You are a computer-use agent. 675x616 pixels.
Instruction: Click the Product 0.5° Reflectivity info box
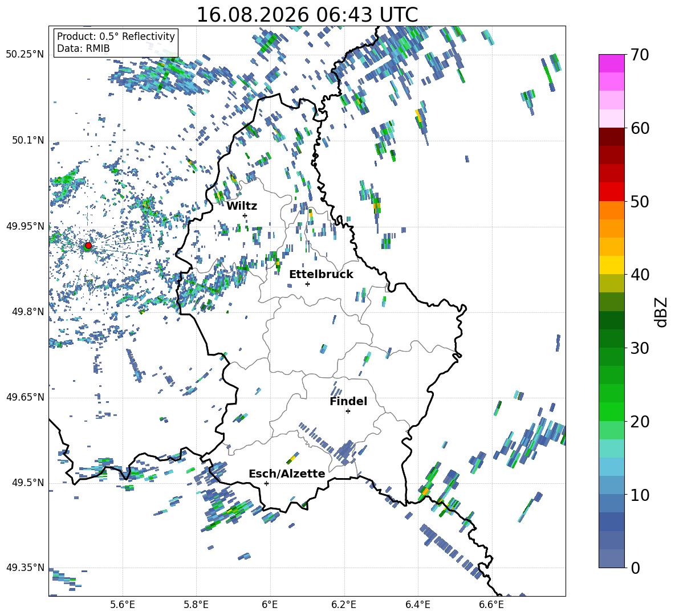tap(116, 42)
